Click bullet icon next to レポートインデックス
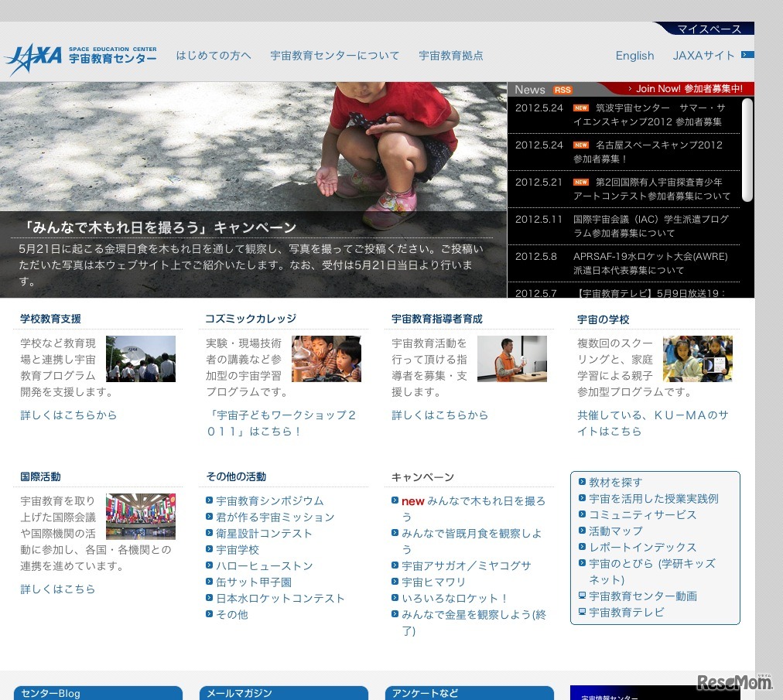 tap(582, 547)
